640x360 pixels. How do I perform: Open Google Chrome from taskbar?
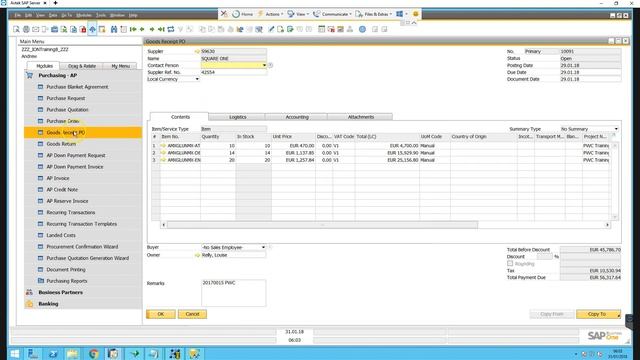(93, 353)
